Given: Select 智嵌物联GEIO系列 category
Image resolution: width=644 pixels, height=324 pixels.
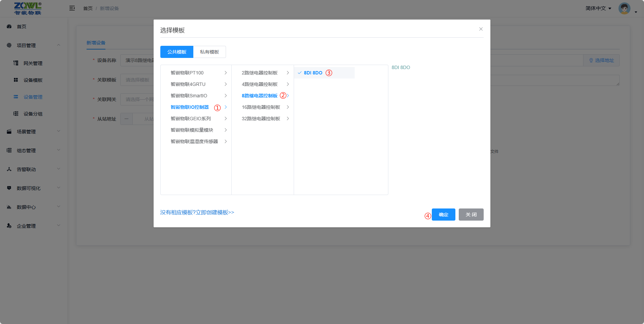Looking at the screenshot, I should [x=196, y=119].
